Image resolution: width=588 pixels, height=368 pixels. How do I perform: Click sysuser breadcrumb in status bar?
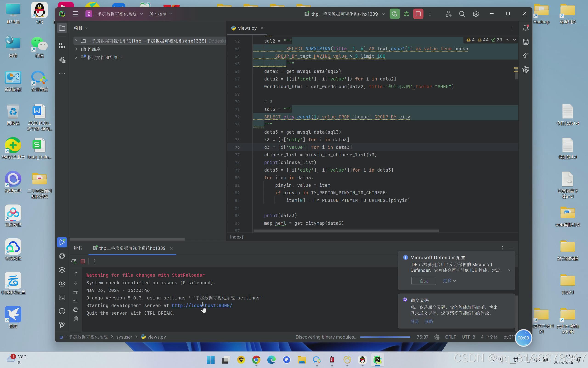point(124,337)
